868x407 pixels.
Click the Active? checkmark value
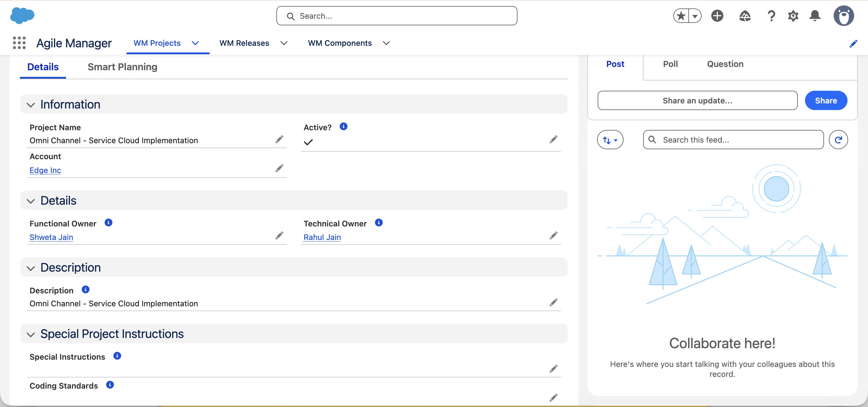pyautogui.click(x=308, y=142)
